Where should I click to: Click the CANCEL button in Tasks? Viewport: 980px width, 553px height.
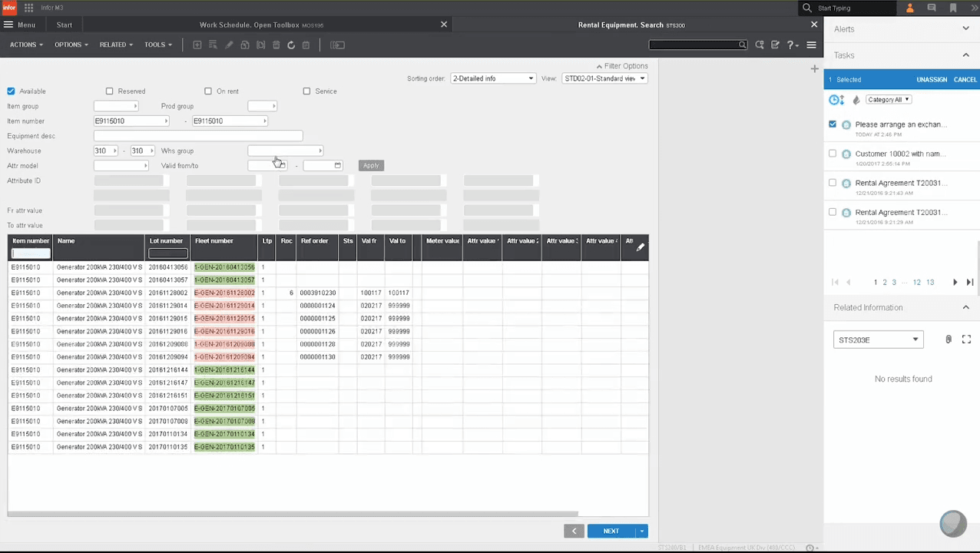(965, 79)
